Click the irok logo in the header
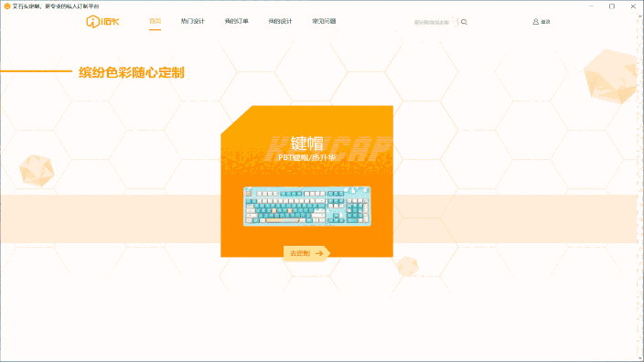This screenshot has width=644, height=362. point(102,21)
